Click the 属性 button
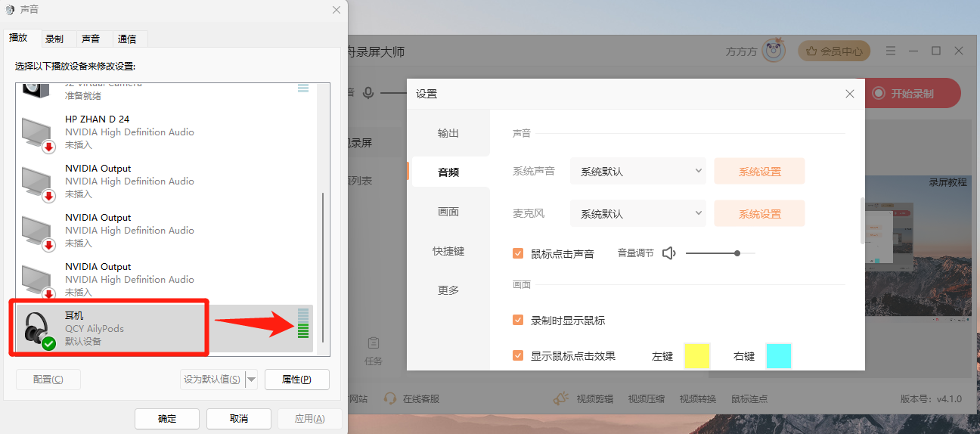 coord(296,380)
